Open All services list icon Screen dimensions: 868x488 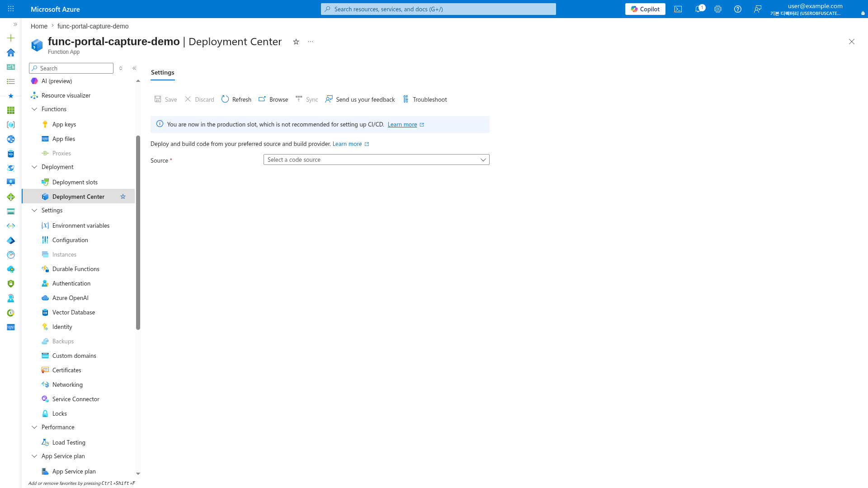(11, 81)
